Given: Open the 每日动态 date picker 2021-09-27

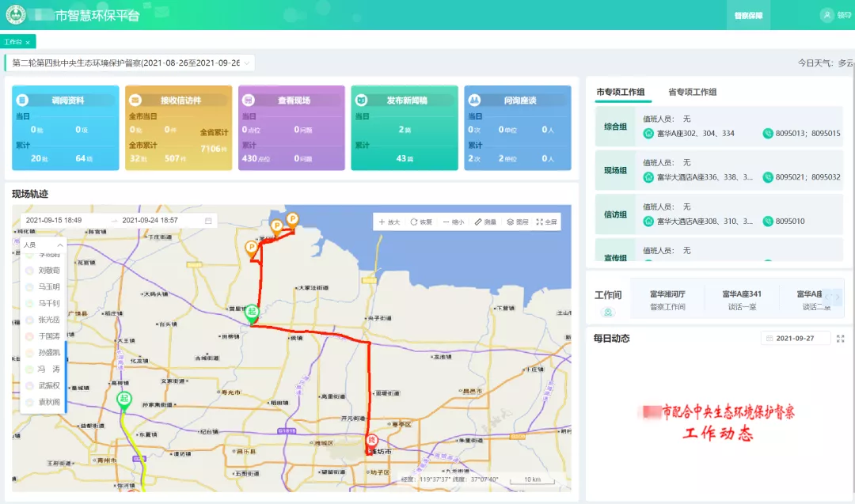Looking at the screenshot, I should (796, 339).
